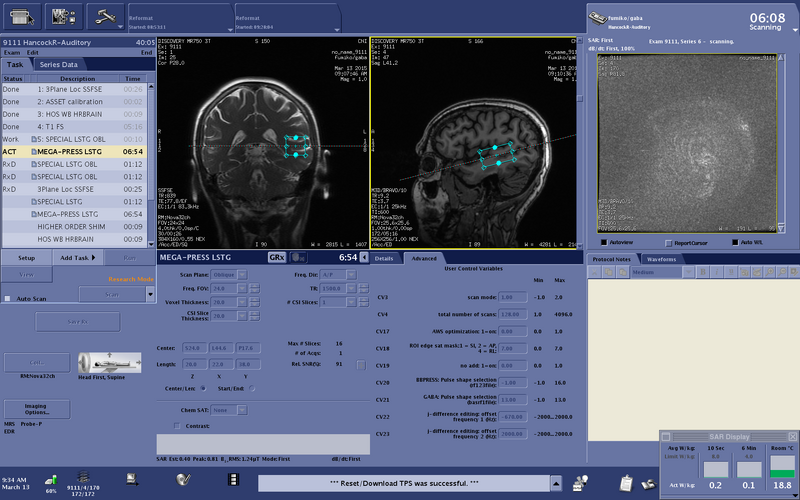
Task: Open the # CSI Slices dropdown
Action: click(x=351, y=303)
